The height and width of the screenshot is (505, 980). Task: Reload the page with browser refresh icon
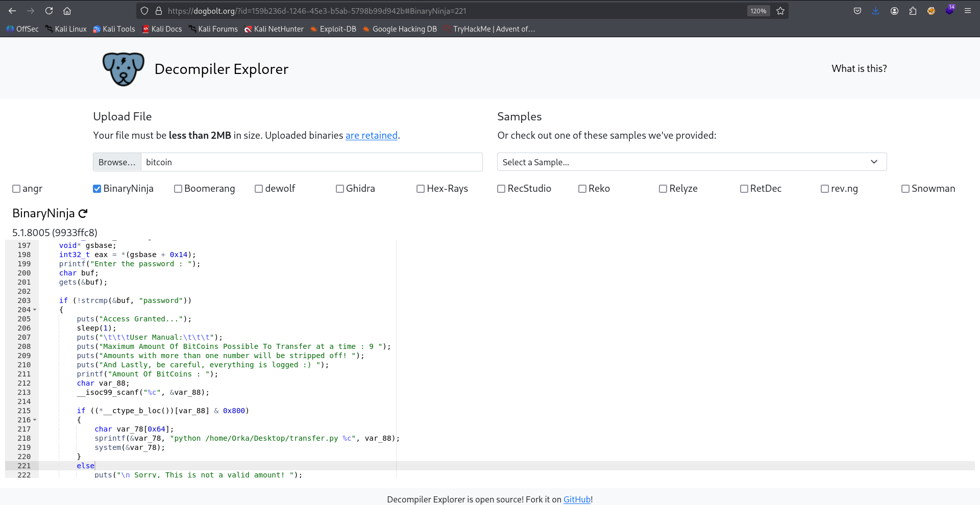(49, 11)
